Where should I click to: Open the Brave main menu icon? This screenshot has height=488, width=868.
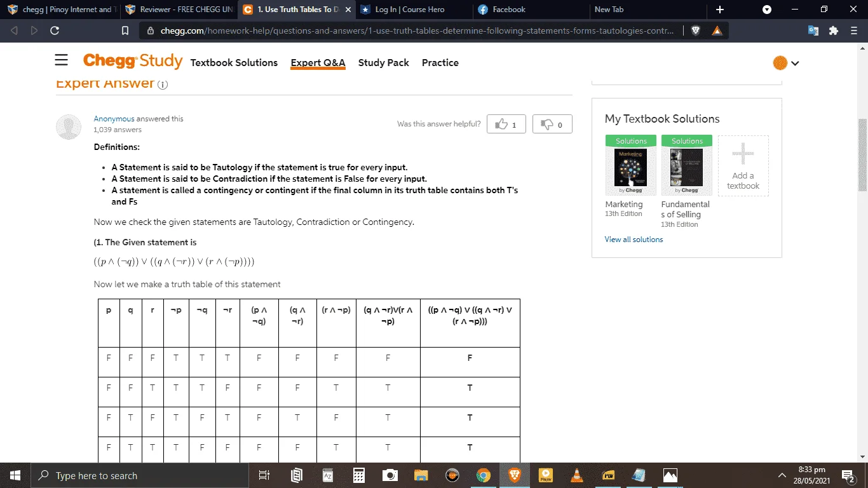coord(854,30)
